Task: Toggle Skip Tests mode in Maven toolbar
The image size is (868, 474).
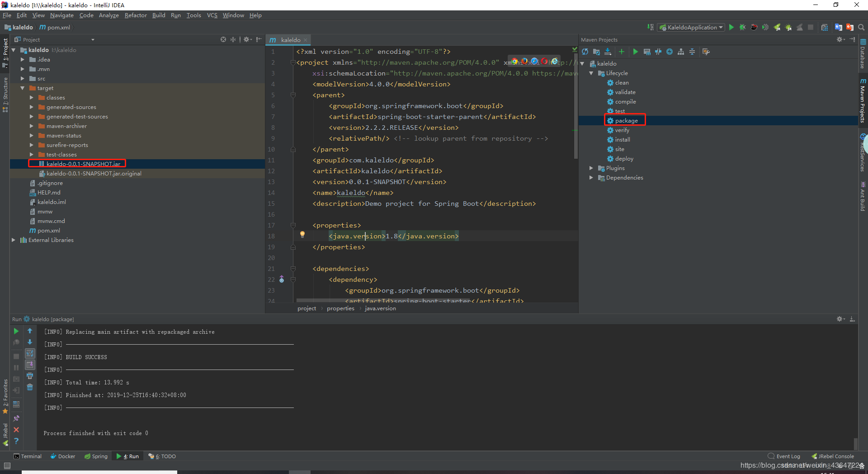Action: tap(670, 52)
